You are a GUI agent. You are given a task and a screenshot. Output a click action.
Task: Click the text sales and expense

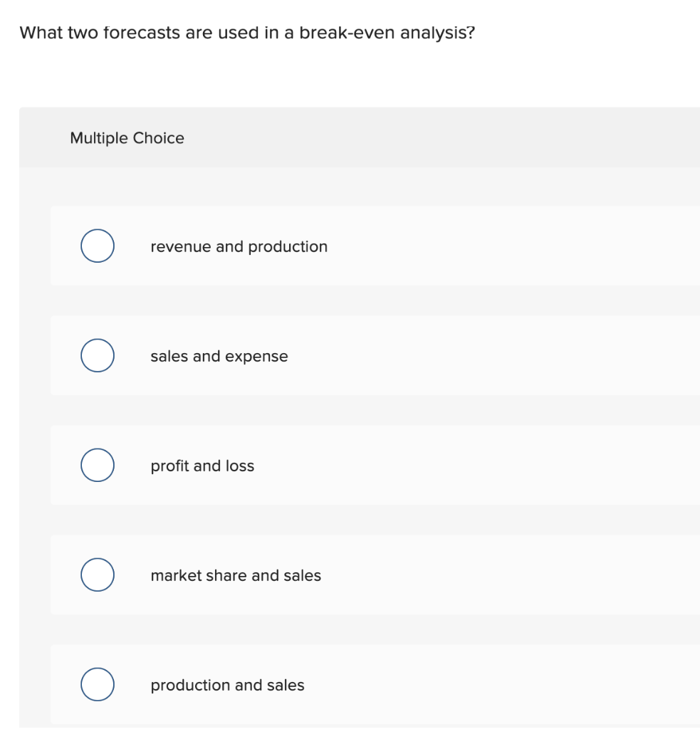tap(219, 356)
